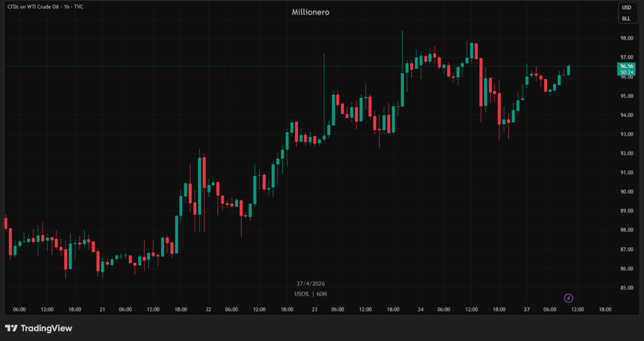Click the 98.00 price axis label
The image size is (644, 341).
coord(626,38)
